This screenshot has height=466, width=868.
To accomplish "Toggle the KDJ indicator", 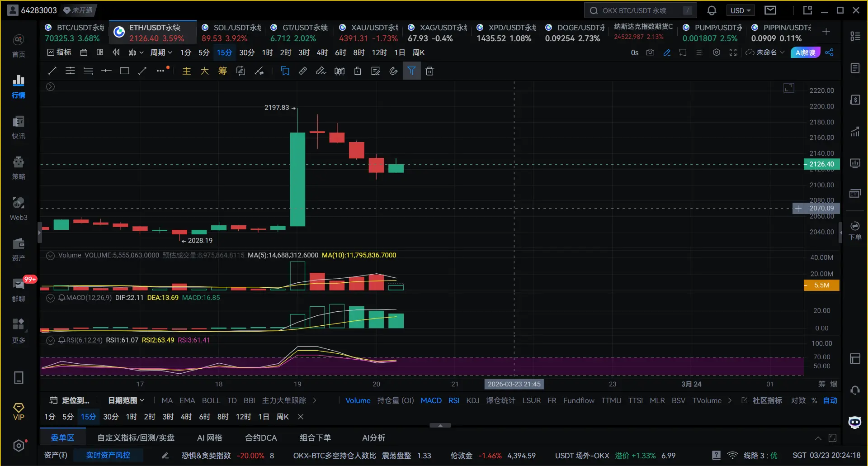I will pos(472,400).
